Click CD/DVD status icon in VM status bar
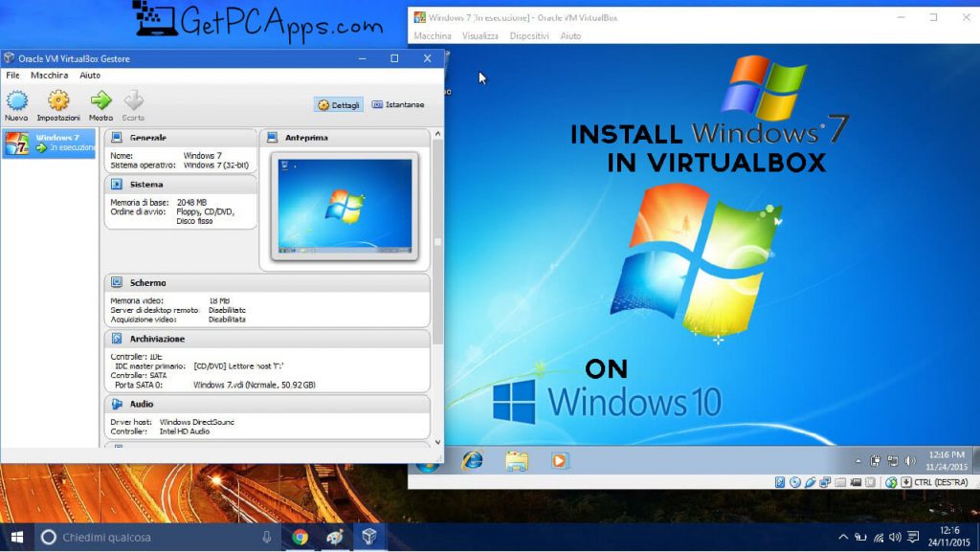 click(x=795, y=483)
